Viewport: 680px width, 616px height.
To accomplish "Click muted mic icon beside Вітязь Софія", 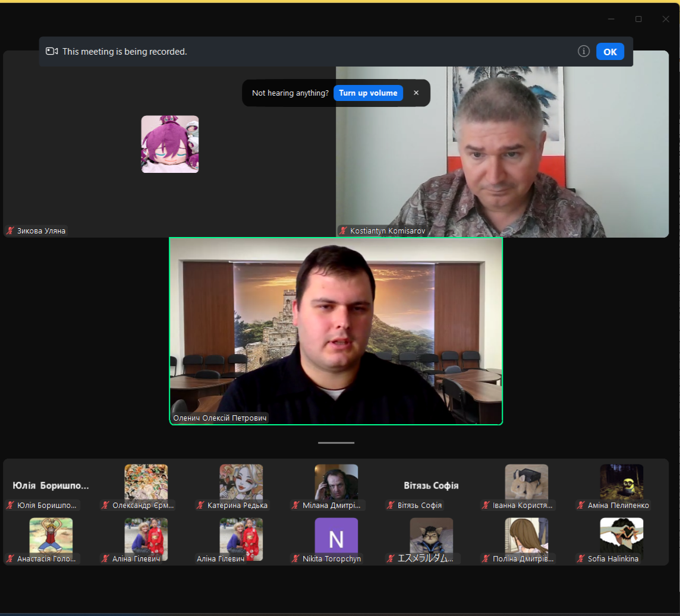I will point(391,506).
